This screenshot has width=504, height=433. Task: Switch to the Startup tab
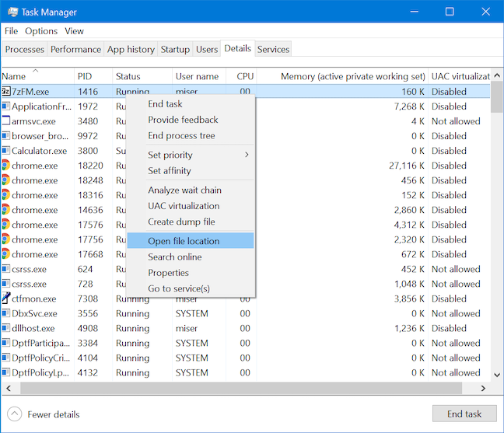[175, 49]
